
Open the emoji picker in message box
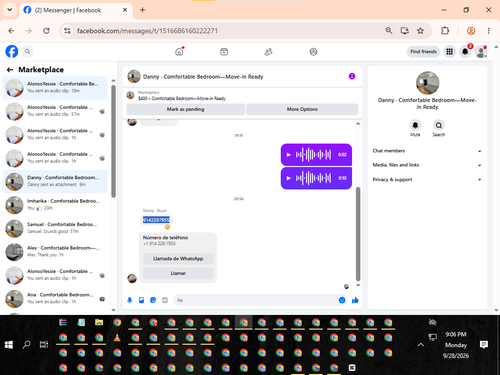click(342, 300)
